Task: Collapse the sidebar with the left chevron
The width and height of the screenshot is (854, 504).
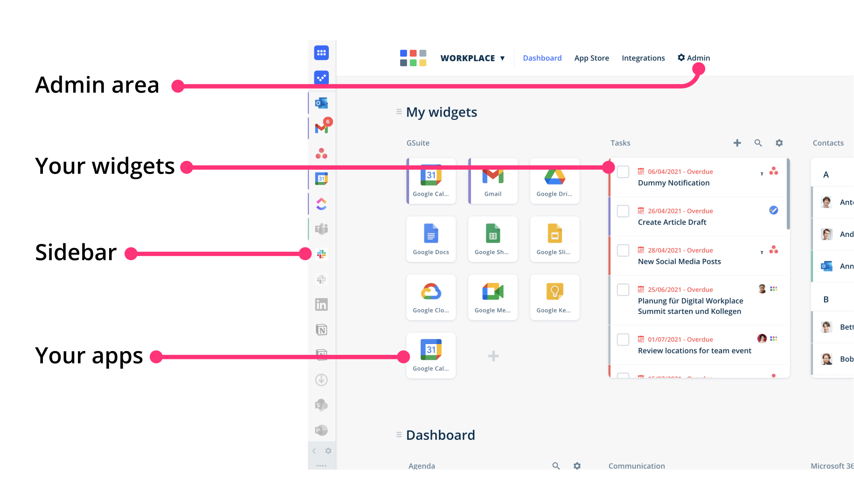Action: 314,451
